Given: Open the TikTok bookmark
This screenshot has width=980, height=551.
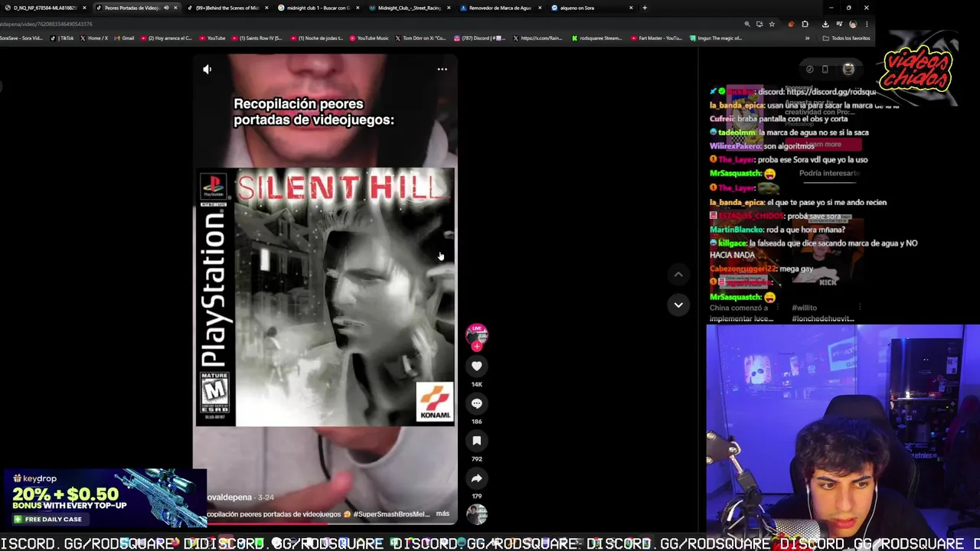Looking at the screenshot, I should click(64, 37).
